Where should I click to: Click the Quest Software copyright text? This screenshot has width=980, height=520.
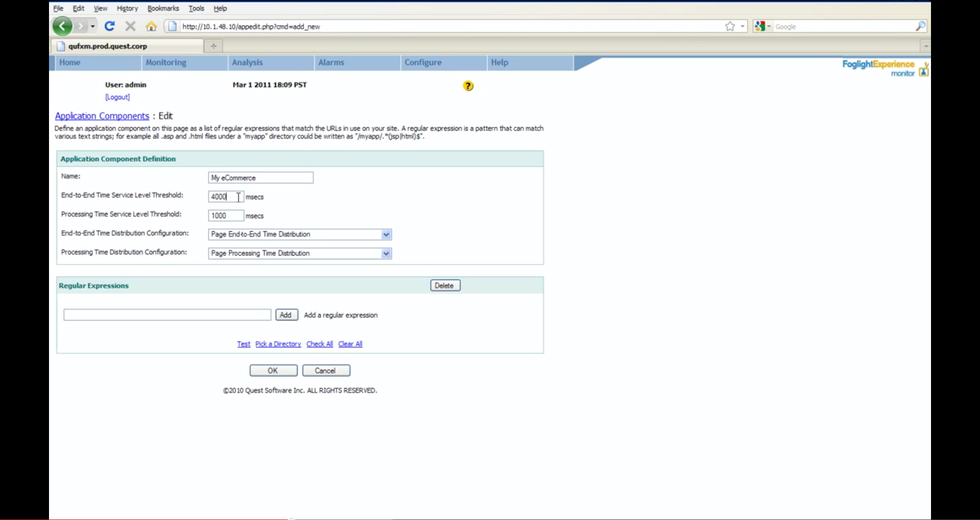pos(300,390)
